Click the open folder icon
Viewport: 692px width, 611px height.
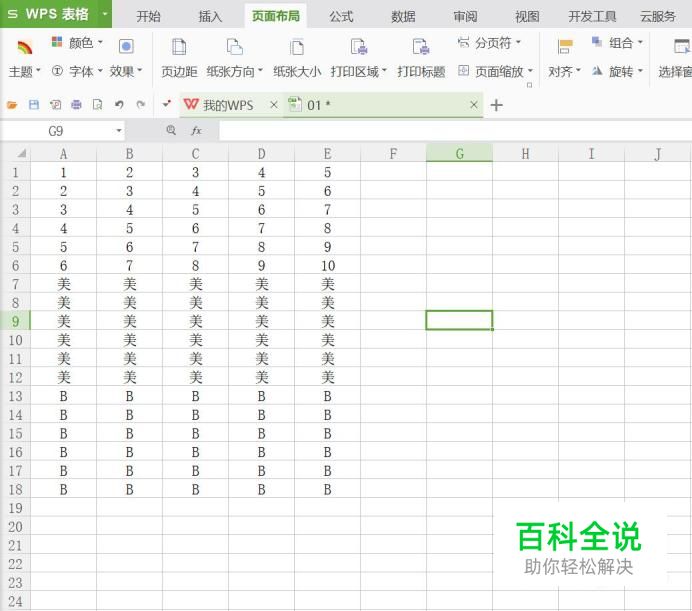[12, 105]
